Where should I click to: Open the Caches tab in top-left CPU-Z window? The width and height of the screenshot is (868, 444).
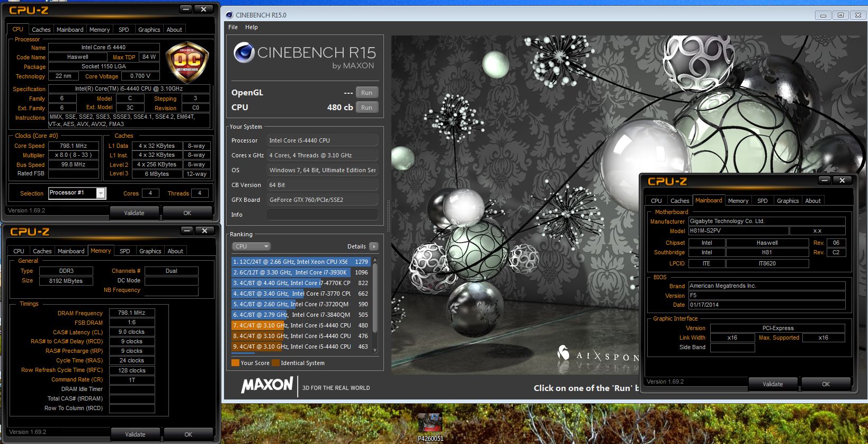tap(41, 30)
